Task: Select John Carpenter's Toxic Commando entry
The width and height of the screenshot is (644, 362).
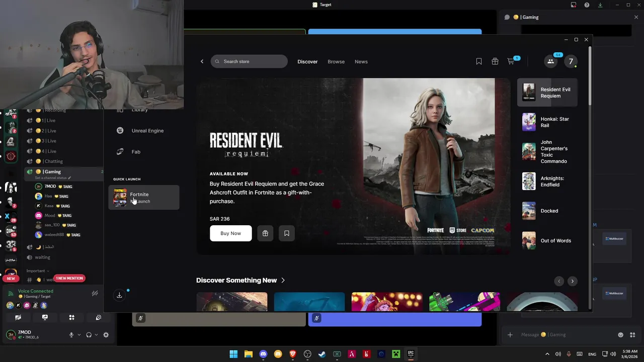Action: [547, 152]
